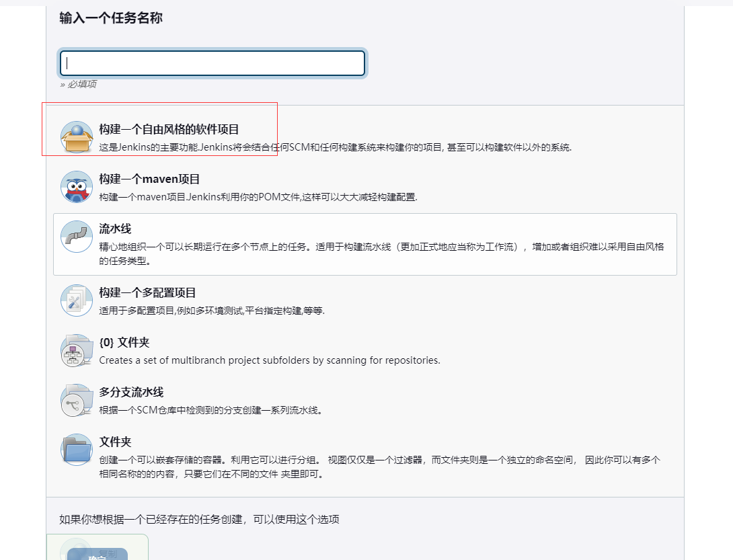The image size is (733, 560).
Task: Click the 输入一个任务名称 heading
Action: [x=111, y=17]
